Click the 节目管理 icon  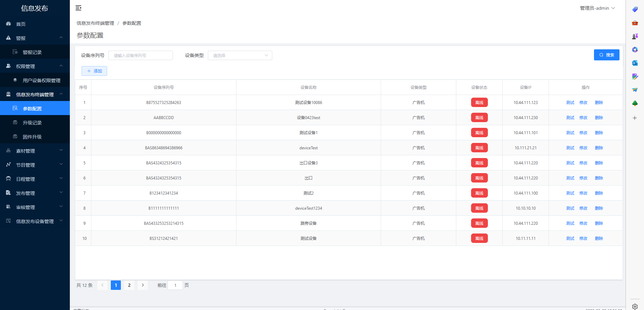click(x=8, y=165)
